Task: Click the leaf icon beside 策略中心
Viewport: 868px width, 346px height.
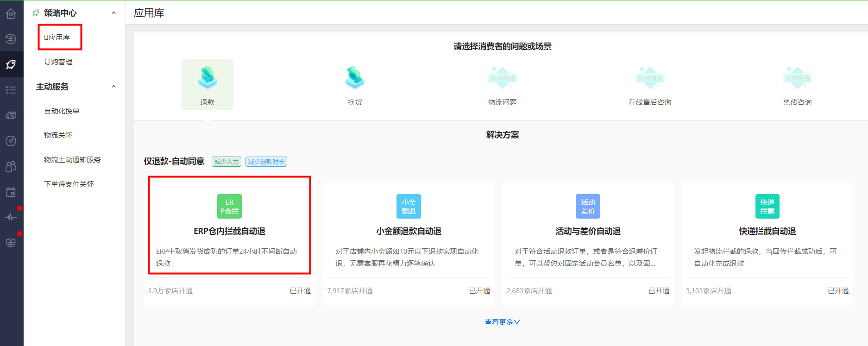Action: point(36,13)
